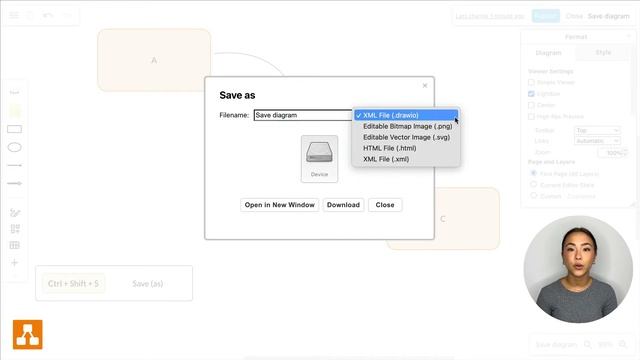The image size is (640, 360).
Task: Click Close in the top-right bar
Action: pyautogui.click(x=574, y=16)
